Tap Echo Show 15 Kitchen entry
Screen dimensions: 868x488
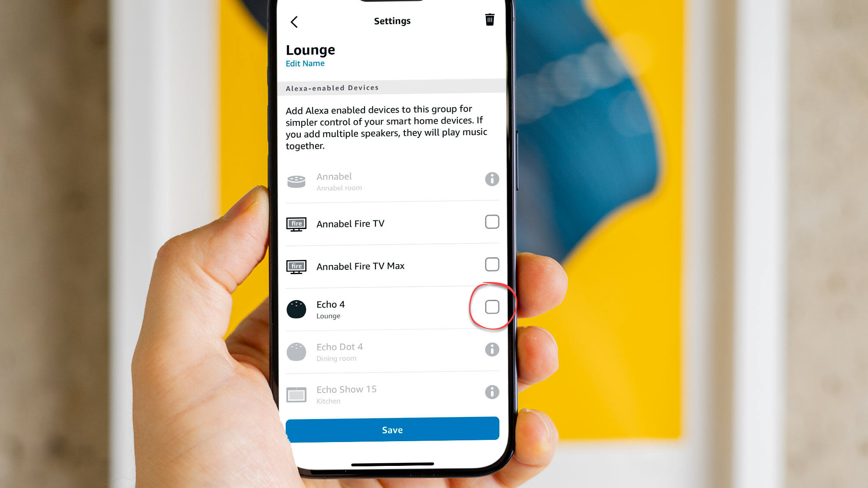tap(392, 394)
